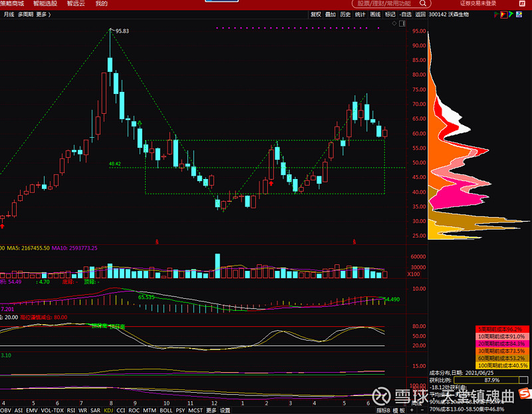Screen dimensions: 532x414
Task: Click the green marker icon near September candle
Action: (139, 123)
